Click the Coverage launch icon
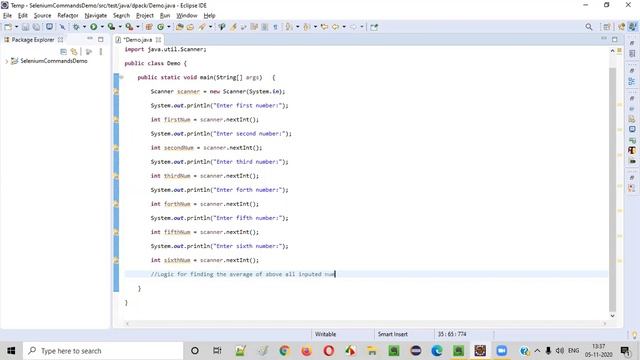The height and width of the screenshot is (360, 640). coord(111,27)
